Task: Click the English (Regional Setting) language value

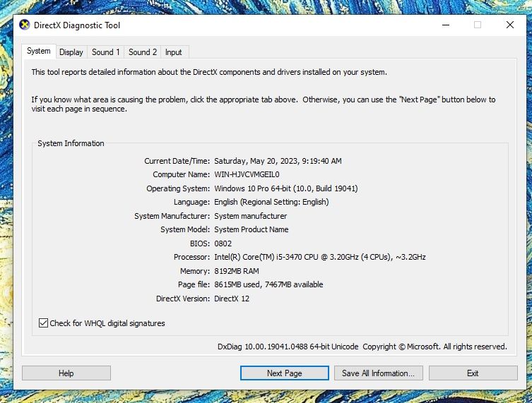Action: pos(271,202)
